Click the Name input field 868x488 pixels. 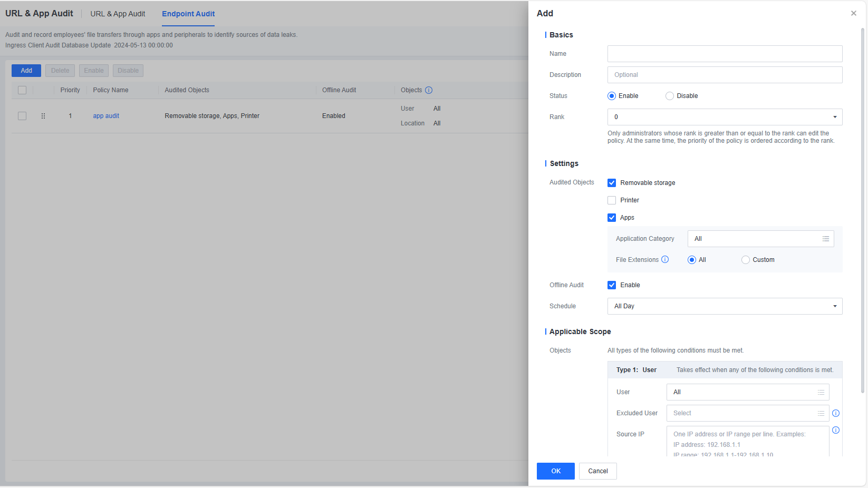tap(725, 54)
